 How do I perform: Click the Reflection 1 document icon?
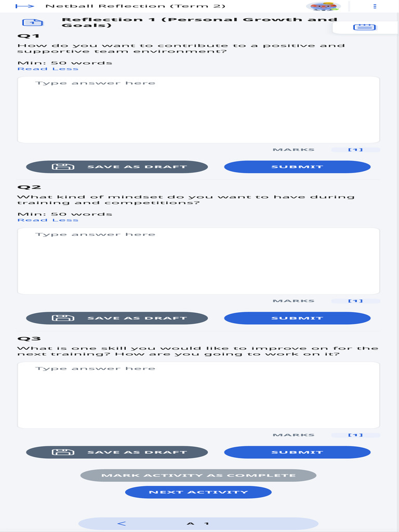32,23
